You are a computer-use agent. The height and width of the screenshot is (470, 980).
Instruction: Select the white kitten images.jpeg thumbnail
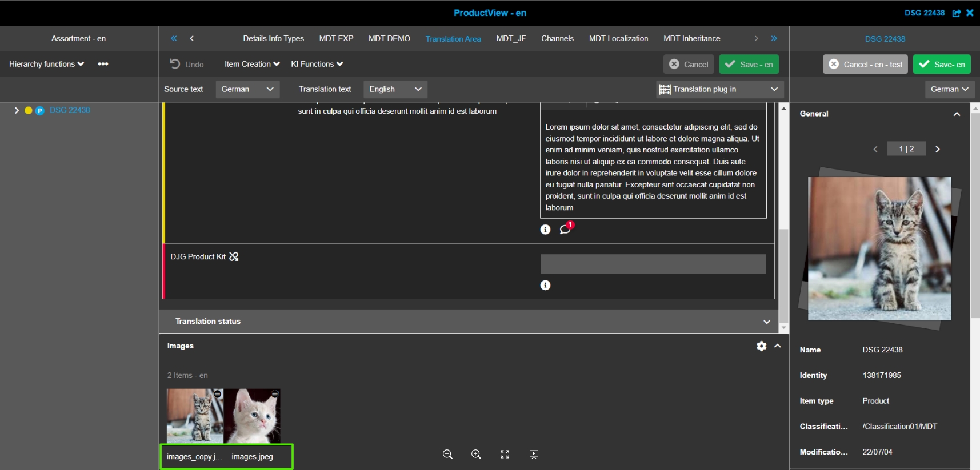point(252,416)
